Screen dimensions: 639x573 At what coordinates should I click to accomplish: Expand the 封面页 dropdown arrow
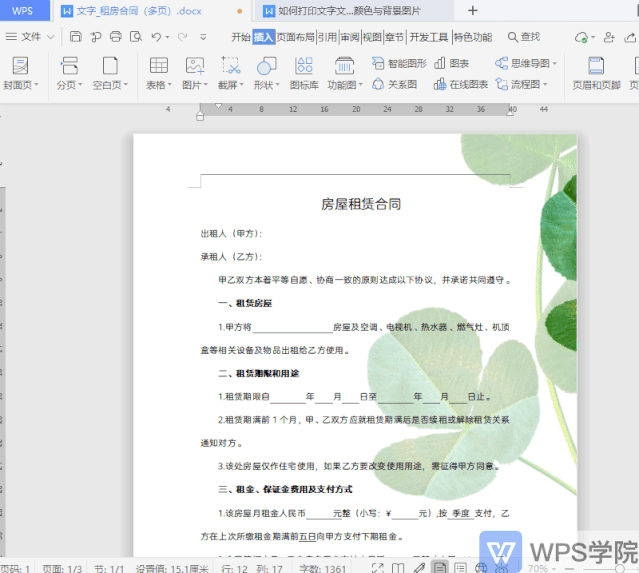click(36, 85)
